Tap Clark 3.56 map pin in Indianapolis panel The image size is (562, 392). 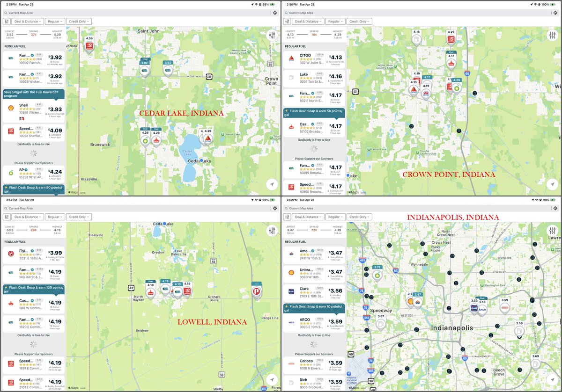pyautogui.click(x=474, y=306)
